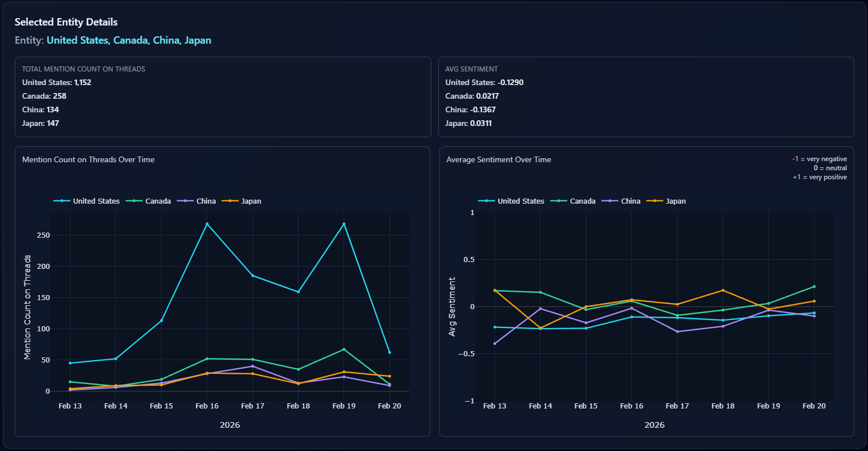868x451 pixels.
Task: Toggle Canada in Average Sentiment legend
Action: [x=573, y=201]
